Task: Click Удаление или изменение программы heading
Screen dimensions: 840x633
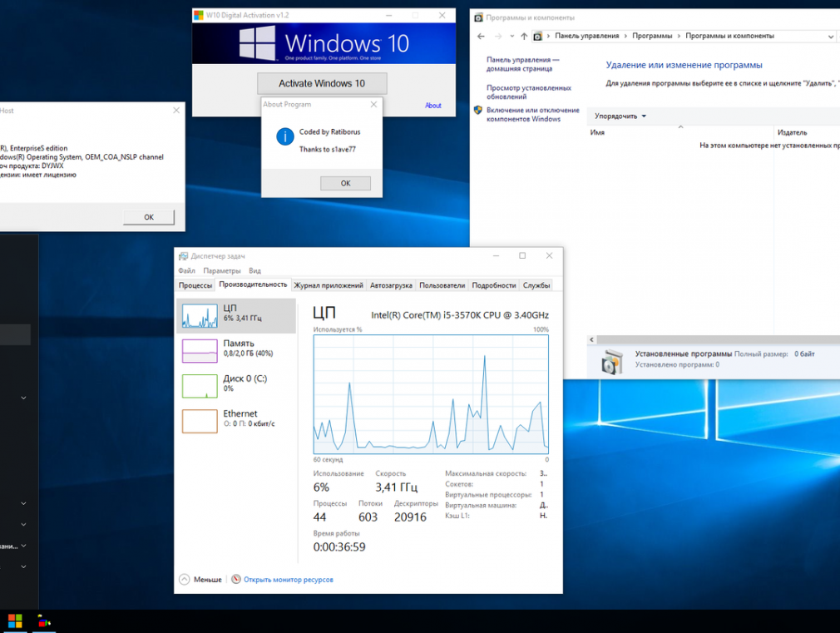Action: pos(684,65)
